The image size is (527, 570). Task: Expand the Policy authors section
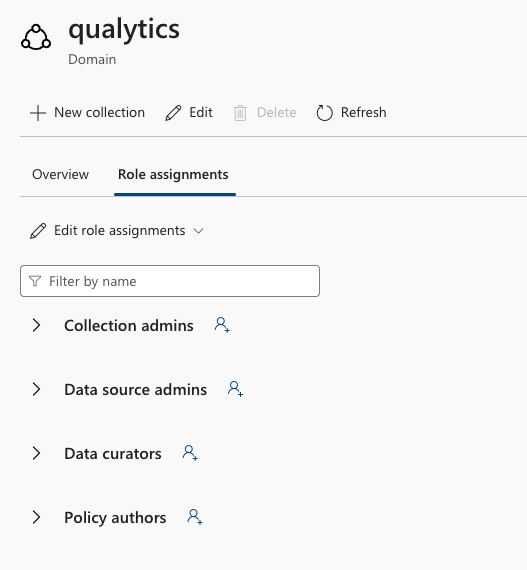coord(36,517)
